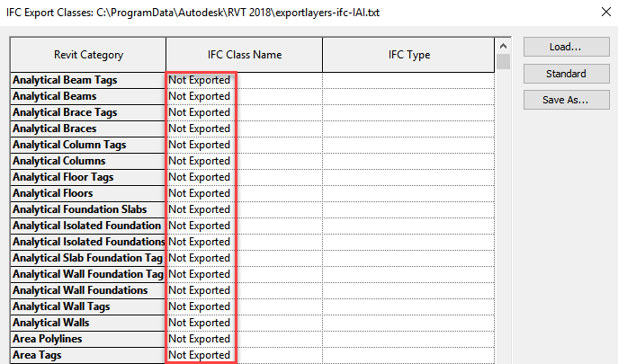Select the Analytical Columns category cell
Screen dimensions: 618x364
pos(88,161)
